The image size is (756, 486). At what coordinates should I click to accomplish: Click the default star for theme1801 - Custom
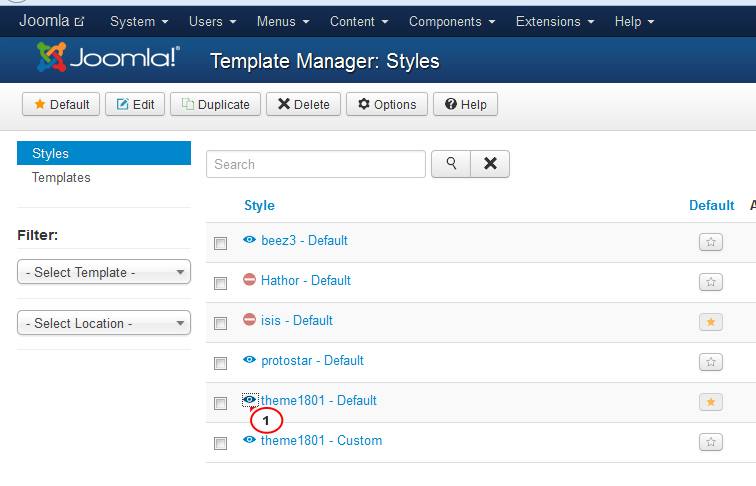point(711,442)
